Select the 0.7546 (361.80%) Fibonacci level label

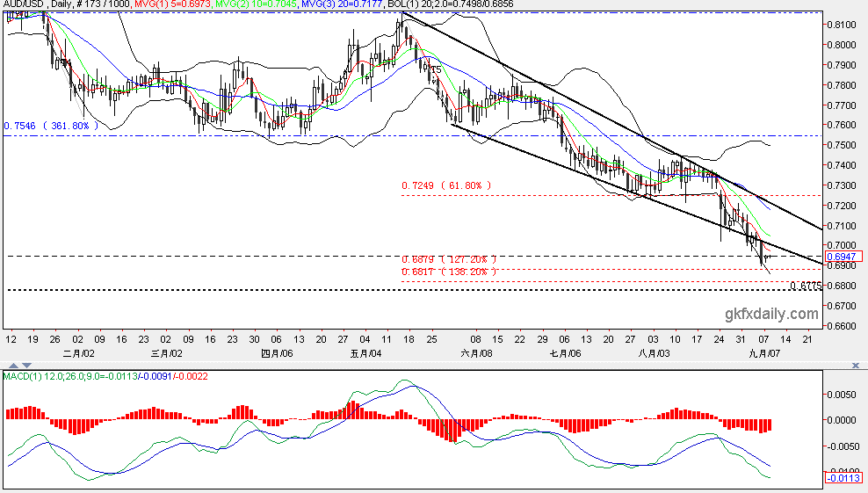[51, 126]
